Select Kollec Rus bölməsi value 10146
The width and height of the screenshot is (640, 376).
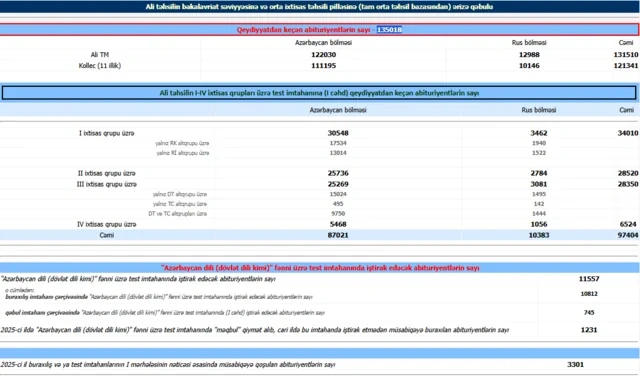coord(529,65)
